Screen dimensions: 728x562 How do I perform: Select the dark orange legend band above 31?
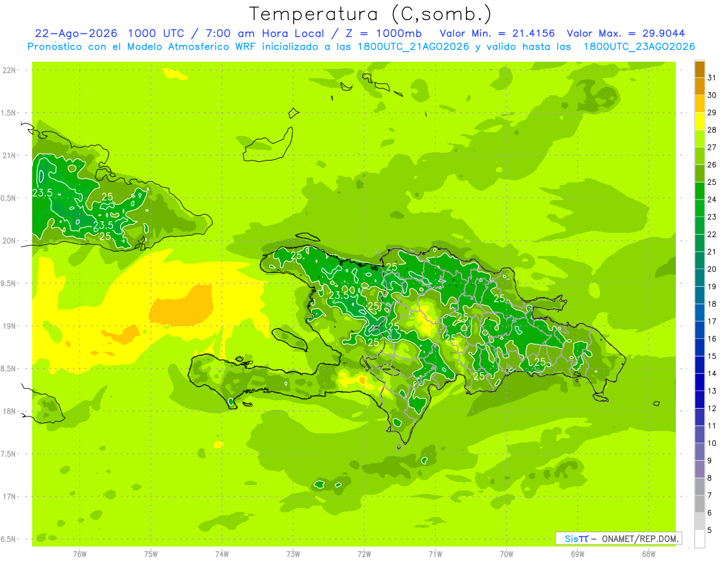[699, 69]
